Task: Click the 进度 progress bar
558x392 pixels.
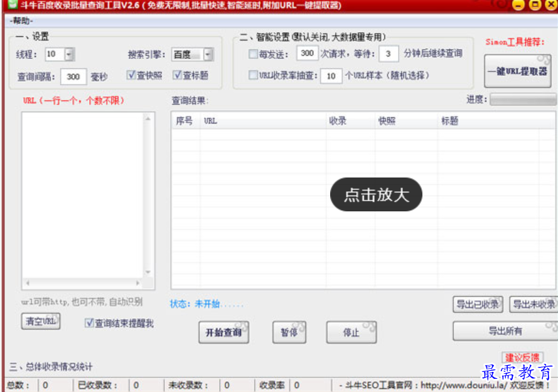Action: click(x=523, y=100)
